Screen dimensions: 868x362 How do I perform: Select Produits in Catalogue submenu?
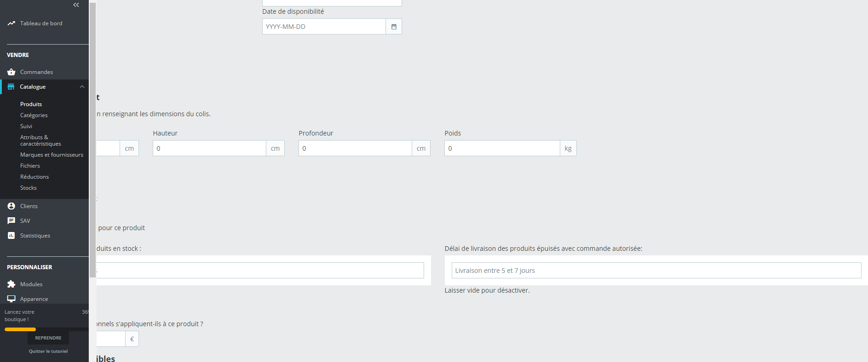pyautogui.click(x=31, y=104)
